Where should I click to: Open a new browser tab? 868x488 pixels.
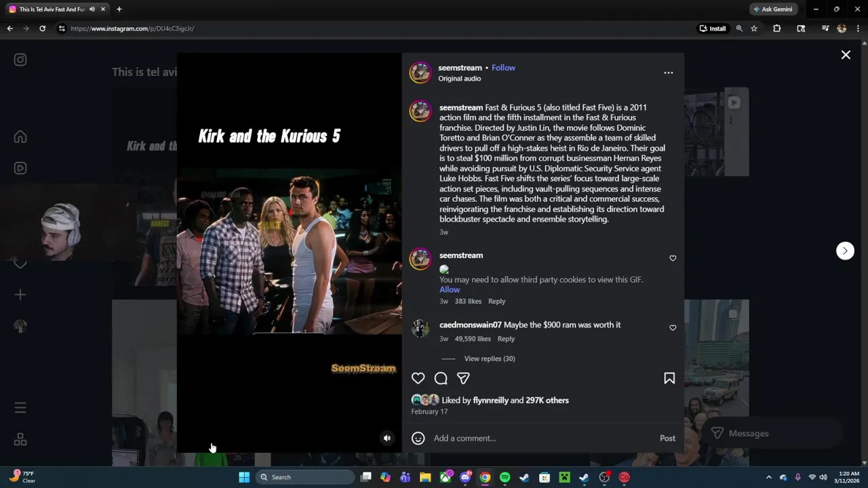(119, 9)
